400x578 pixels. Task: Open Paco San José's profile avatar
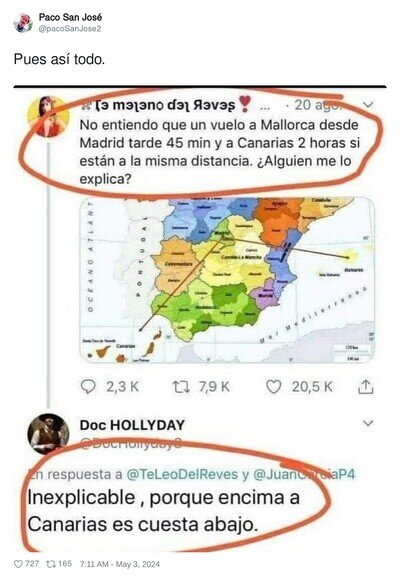(23, 23)
